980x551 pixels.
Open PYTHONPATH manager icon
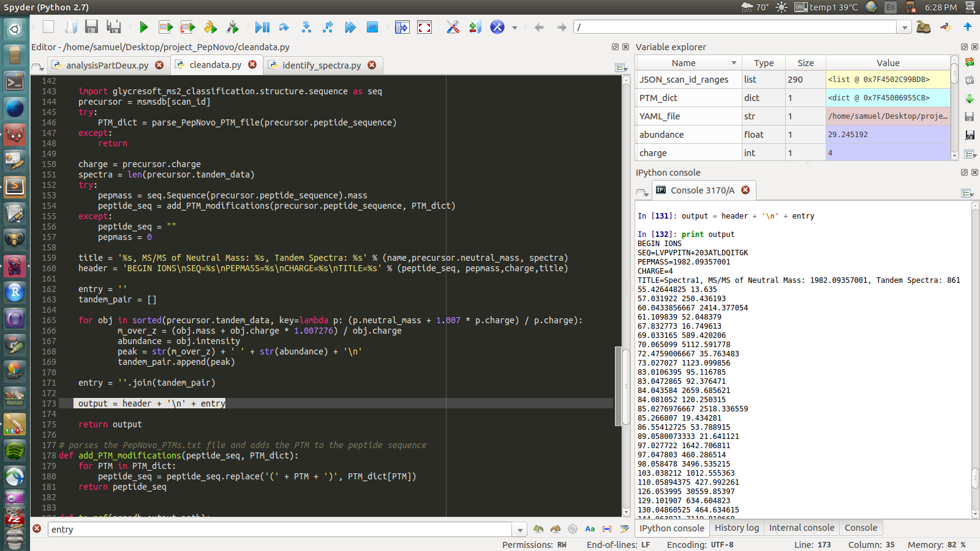click(x=475, y=27)
